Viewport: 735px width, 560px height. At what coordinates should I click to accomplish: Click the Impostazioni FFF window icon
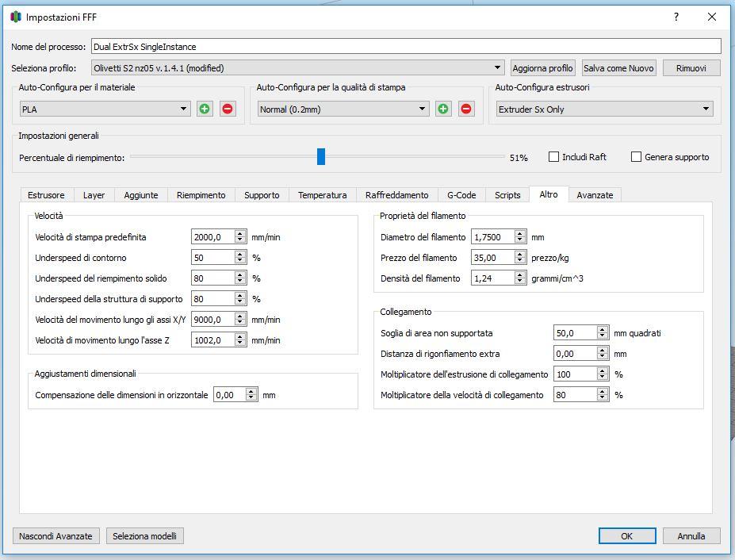16,17
